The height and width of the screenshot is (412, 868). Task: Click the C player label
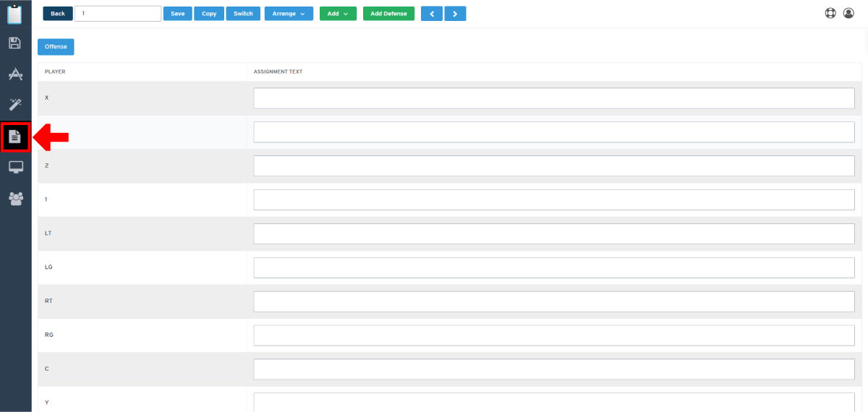46,369
